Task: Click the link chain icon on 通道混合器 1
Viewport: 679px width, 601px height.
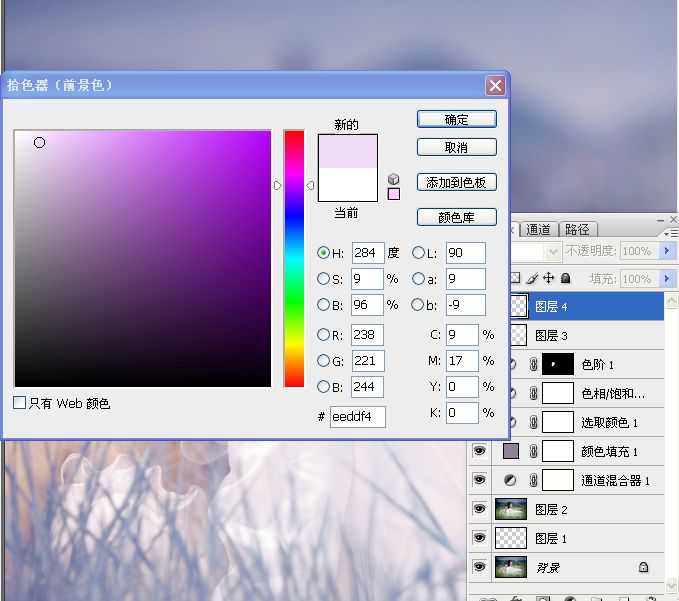Action: point(534,480)
